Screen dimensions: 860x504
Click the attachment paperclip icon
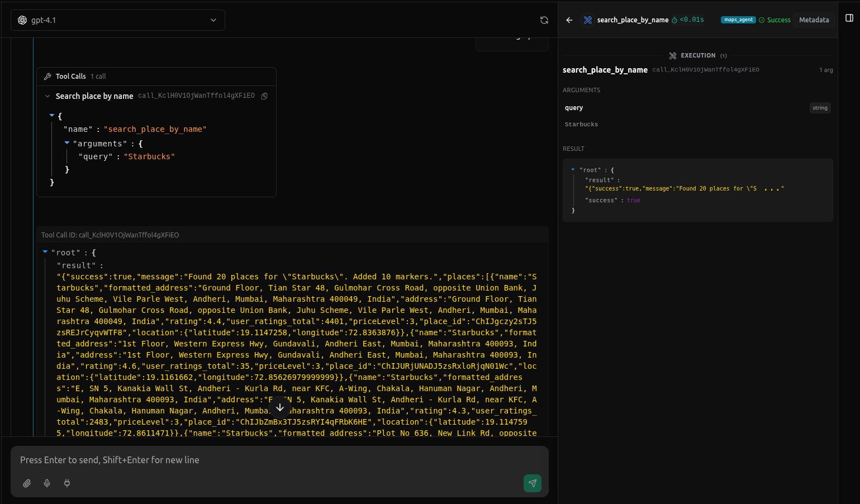coord(26,483)
